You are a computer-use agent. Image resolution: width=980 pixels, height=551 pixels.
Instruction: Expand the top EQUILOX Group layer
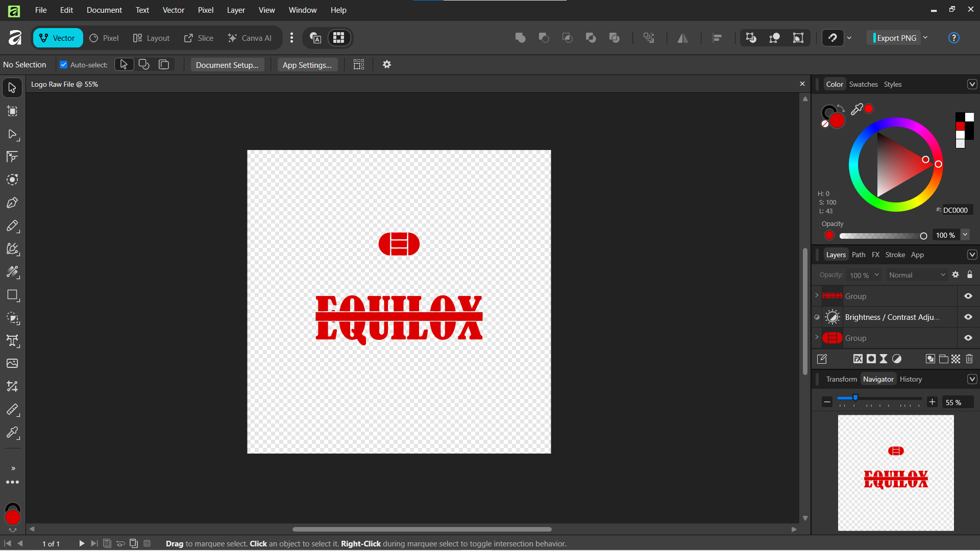(817, 295)
